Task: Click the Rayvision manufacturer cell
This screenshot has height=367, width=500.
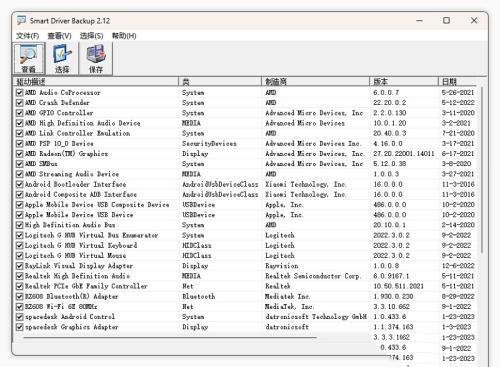Action: point(282,266)
